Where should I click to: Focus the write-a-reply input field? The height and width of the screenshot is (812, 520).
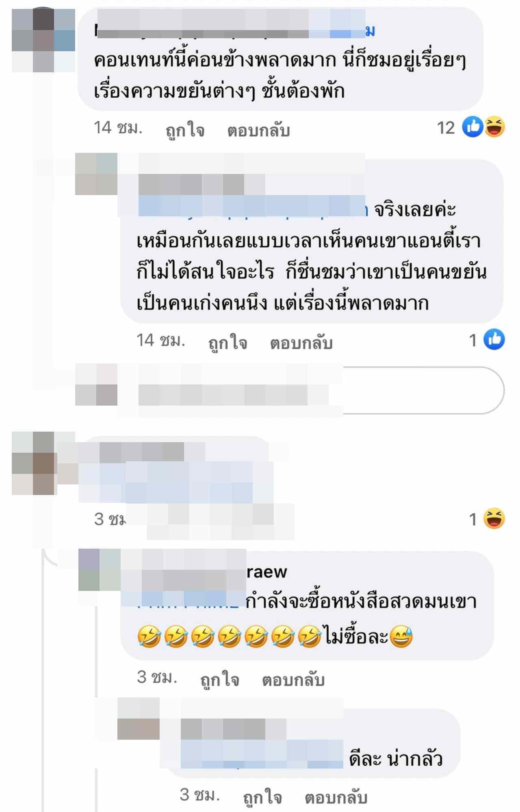pyautogui.click(x=311, y=391)
